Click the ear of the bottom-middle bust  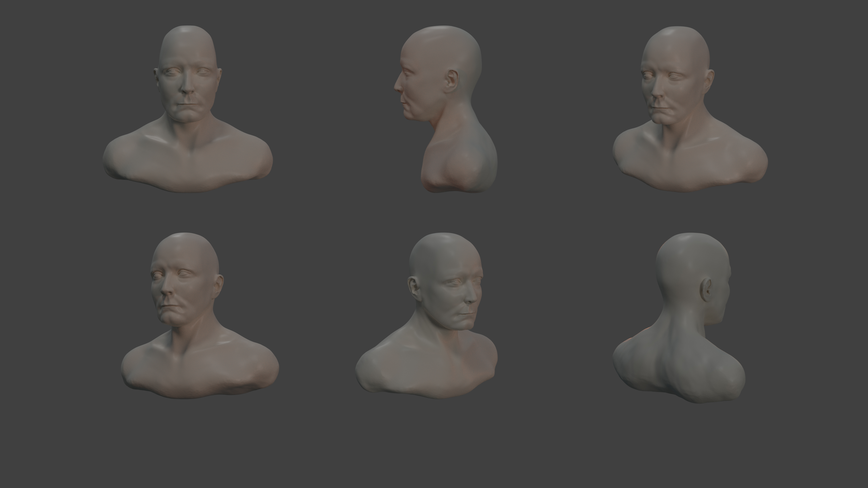[414, 290]
